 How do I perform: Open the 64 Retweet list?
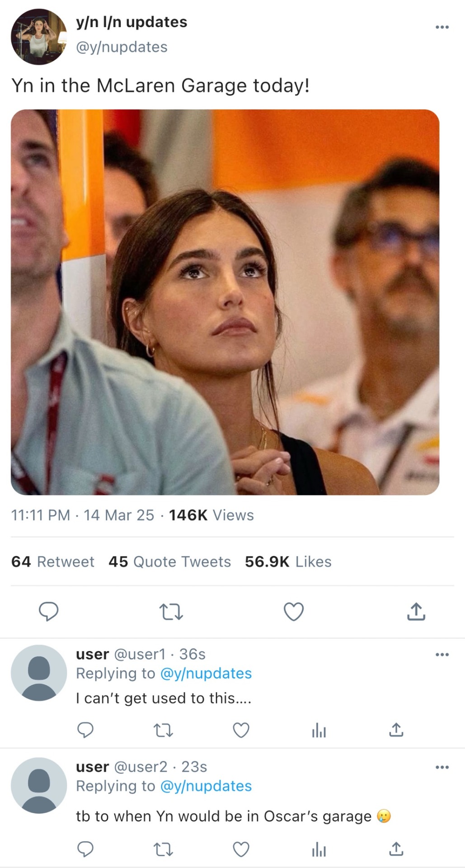coord(52,561)
